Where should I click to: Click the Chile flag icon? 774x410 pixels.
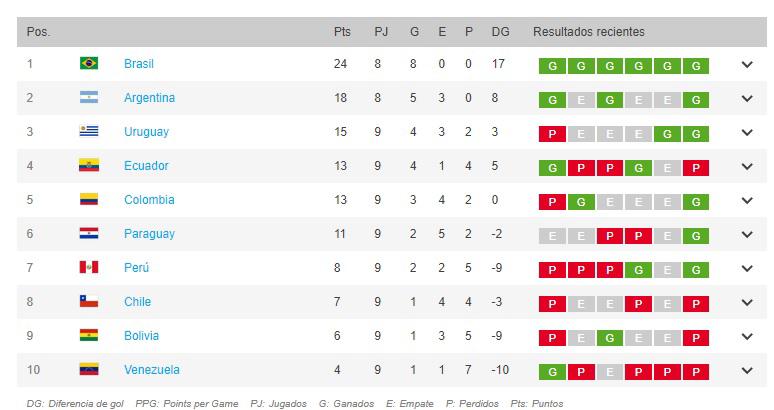tap(88, 302)
